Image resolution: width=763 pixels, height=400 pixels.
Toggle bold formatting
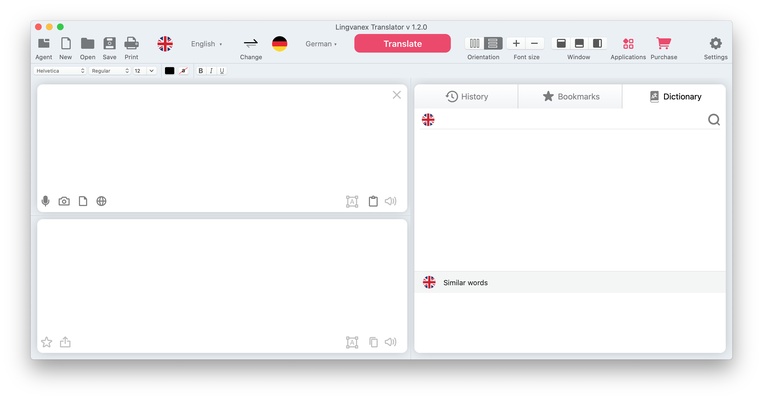tap(200, 71)
